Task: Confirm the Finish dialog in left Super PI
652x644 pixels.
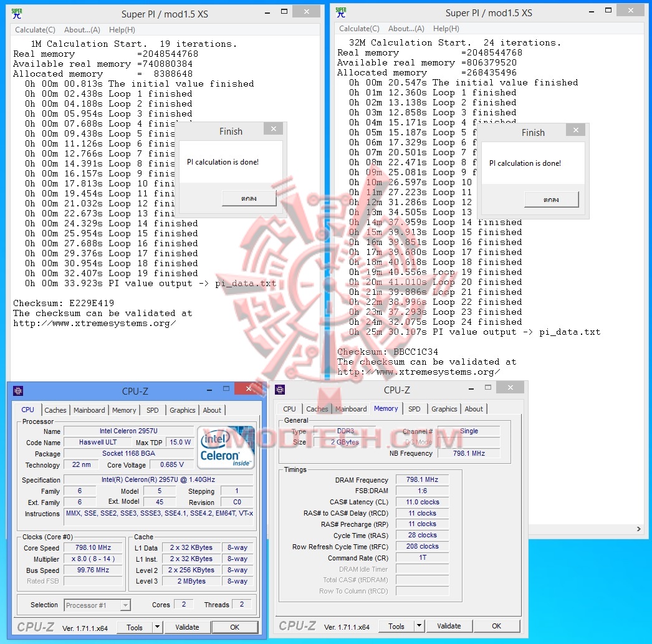Action: point(249,198)
